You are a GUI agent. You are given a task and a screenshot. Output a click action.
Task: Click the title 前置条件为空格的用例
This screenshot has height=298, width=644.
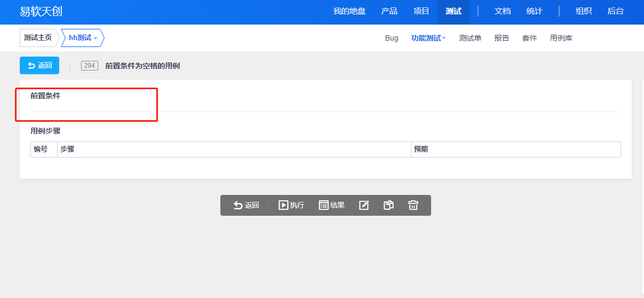[142, 66]
